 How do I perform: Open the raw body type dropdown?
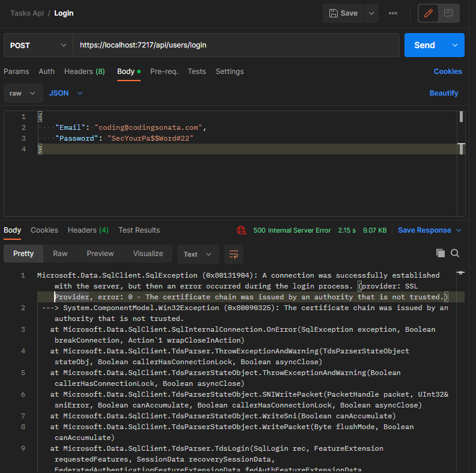(23, 93)
